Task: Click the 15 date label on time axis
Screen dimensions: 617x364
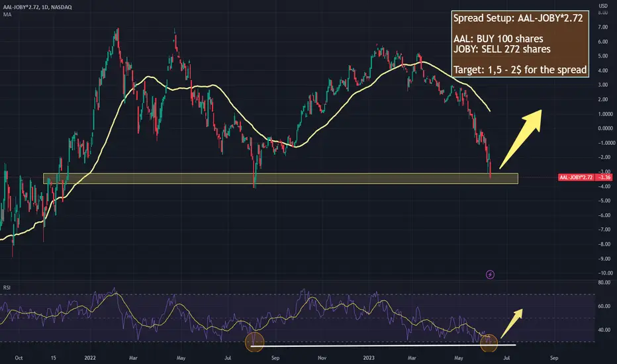Action: [x=54, y=358]
